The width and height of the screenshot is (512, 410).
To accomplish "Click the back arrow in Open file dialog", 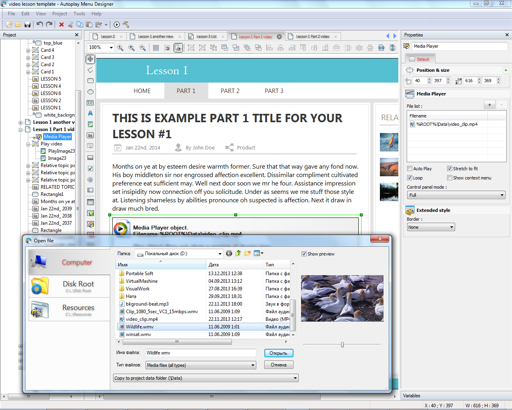I will click(229, 253).
